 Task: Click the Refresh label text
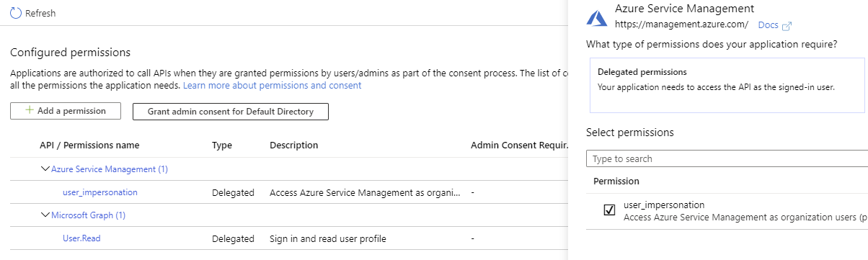tap(40, 13)
